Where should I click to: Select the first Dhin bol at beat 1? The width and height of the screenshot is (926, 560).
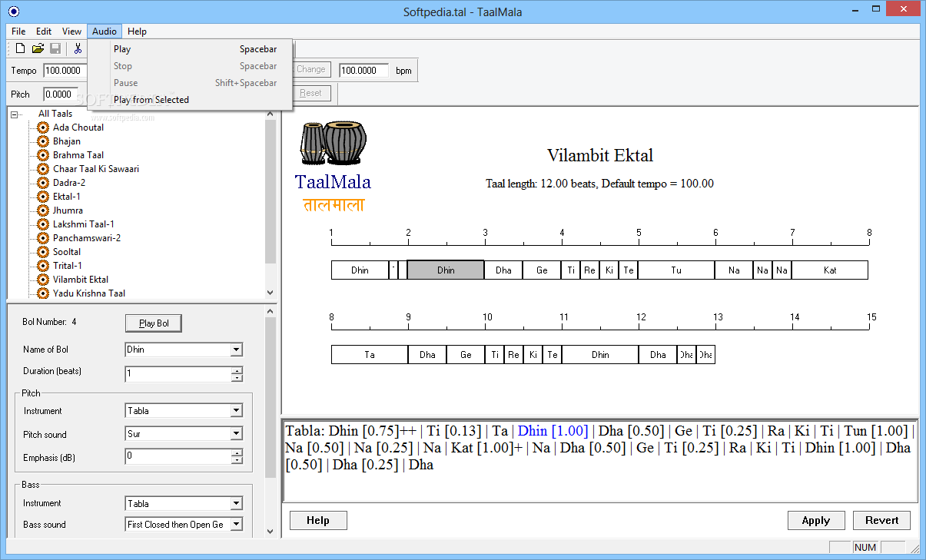360,270
